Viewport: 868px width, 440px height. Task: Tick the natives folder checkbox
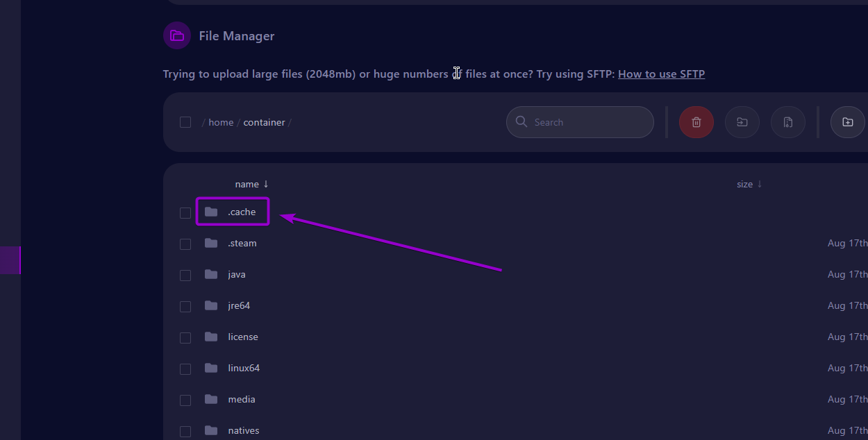(185, 432)
